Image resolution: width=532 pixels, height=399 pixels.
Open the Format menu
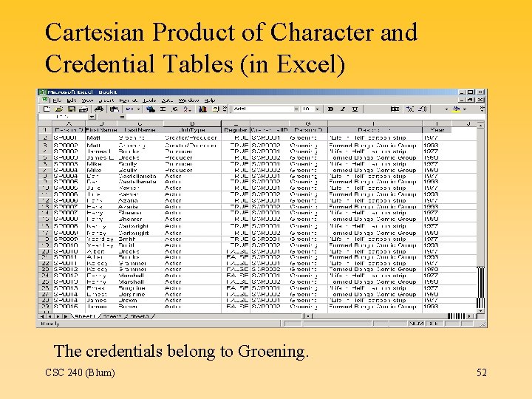(129, 100)
